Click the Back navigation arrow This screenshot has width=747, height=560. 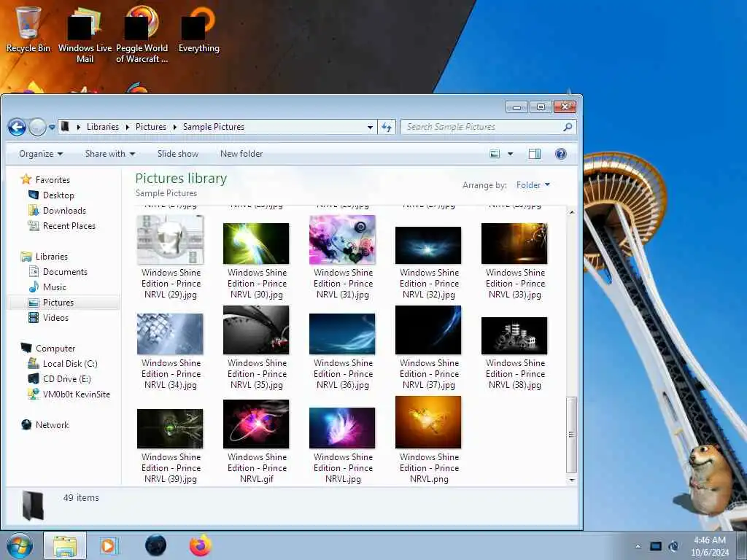pyautogui.click(x=17, y=127)
